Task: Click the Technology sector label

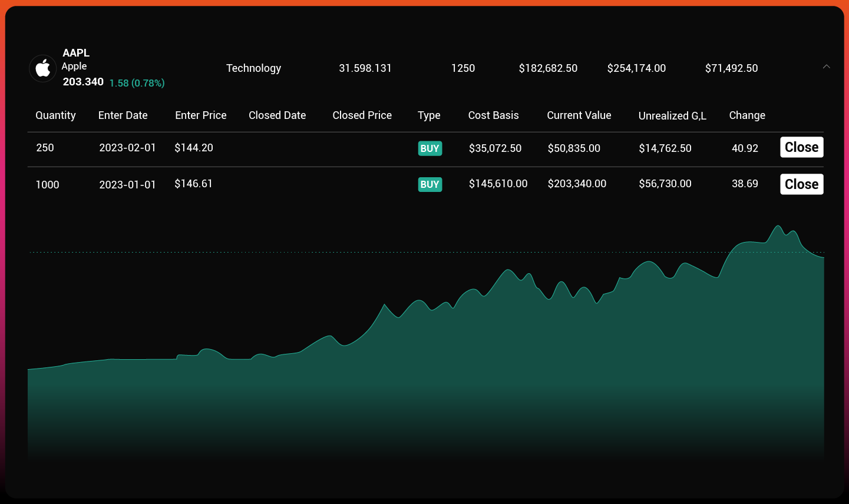Action: click(x=253, y=68)
